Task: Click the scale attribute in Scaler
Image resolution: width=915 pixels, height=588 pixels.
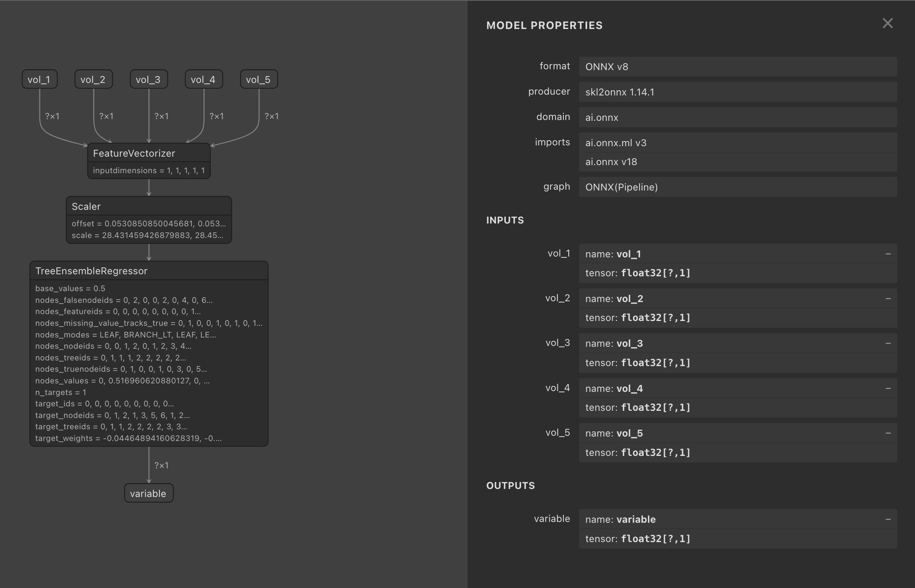Action: 147,235
